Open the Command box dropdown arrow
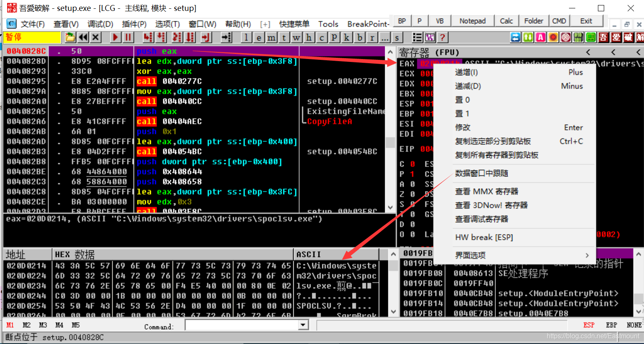The height and width of the screenshot is (344, 644). [303, 325]
